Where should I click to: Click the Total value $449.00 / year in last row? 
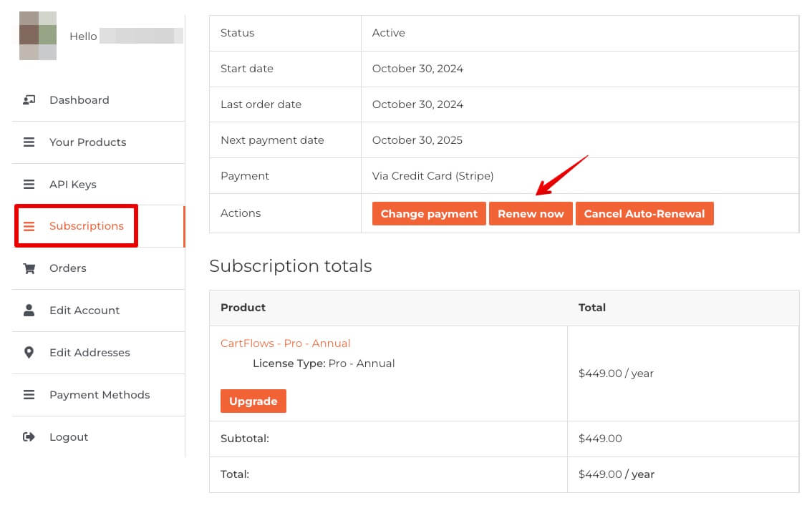pos(617,474)
